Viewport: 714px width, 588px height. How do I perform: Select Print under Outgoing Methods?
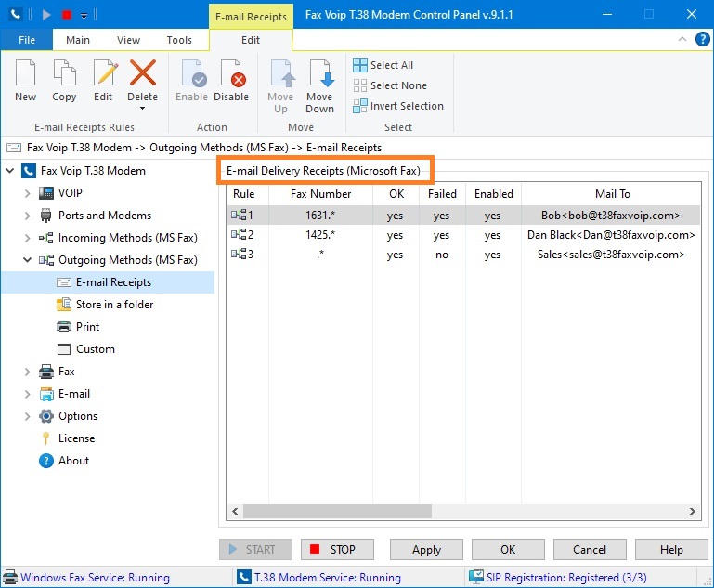tap(87, 327)
